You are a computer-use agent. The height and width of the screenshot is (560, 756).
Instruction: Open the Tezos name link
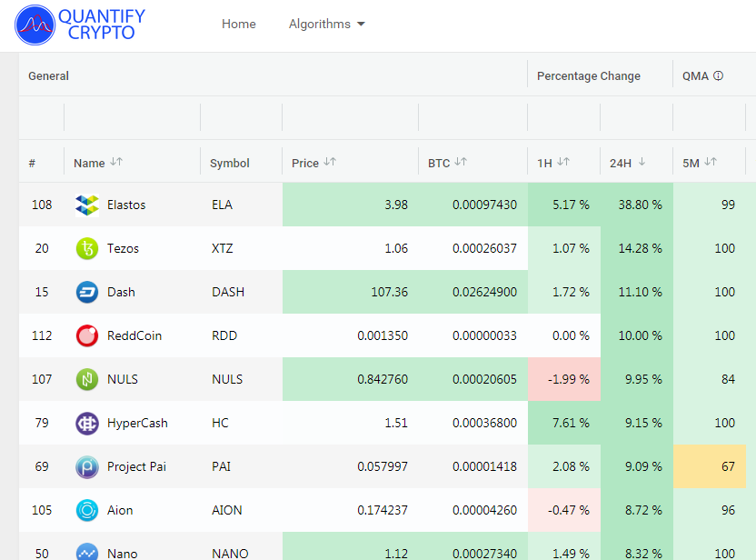coord(123,248)
